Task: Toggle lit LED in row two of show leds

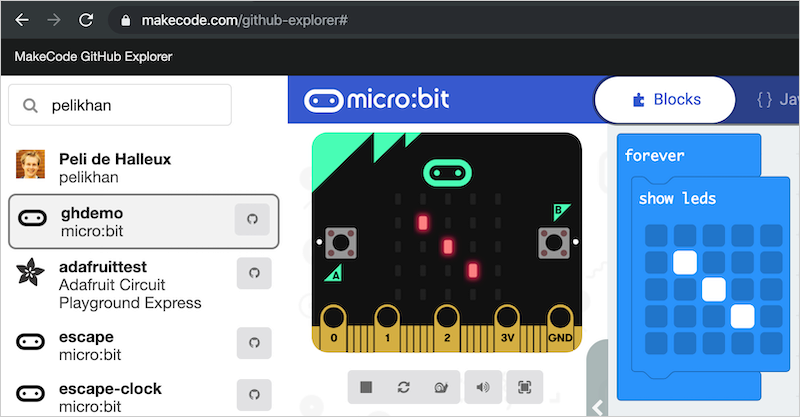Action: [x=685, y=262]
